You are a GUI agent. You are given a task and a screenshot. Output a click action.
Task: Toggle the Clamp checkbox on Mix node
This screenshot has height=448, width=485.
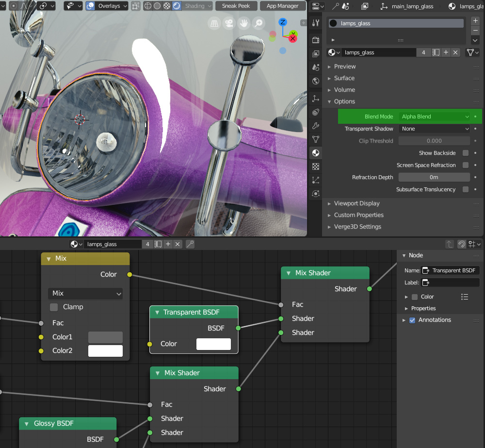54,307
